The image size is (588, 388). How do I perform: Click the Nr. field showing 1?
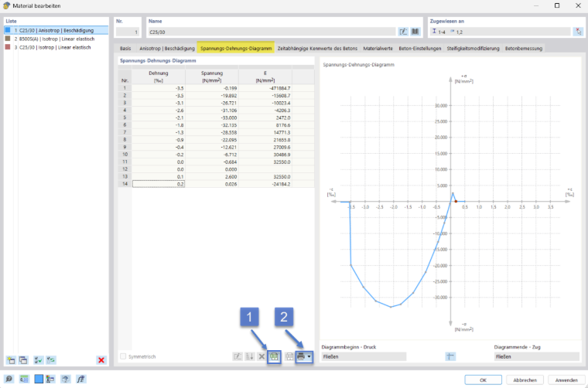128,32
